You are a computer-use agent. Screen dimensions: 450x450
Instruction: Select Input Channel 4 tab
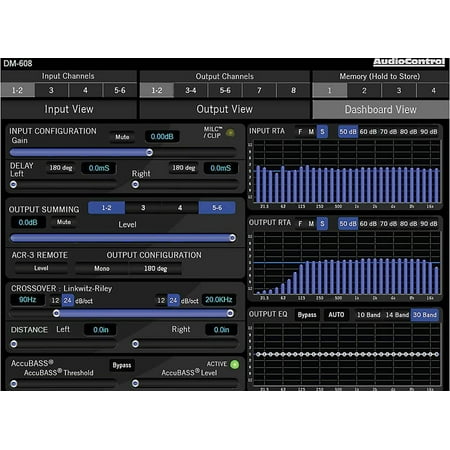[86, 90]
